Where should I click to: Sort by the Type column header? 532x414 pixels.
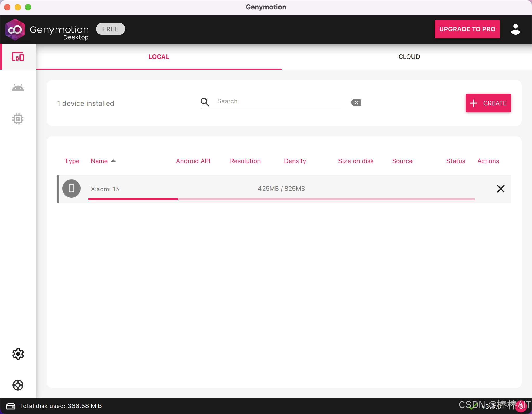[72, 161]
